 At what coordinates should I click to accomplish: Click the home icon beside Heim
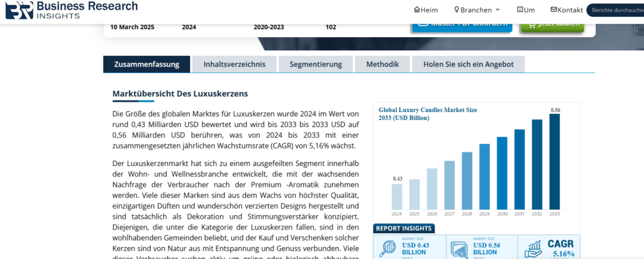pyautogui.click(x=416, y=10)
